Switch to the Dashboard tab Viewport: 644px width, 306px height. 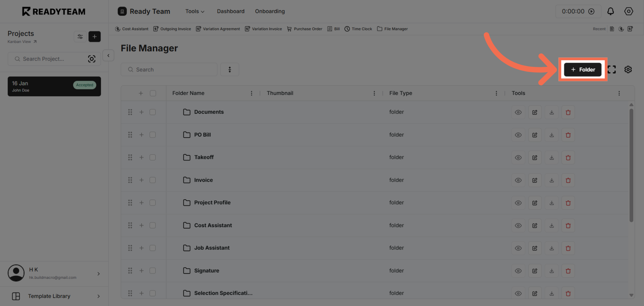(230, 11)
